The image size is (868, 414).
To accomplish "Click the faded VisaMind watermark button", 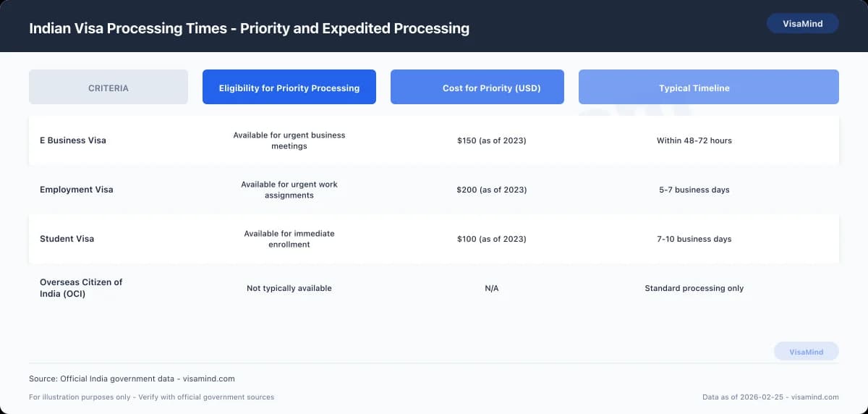I will click(x=806, y=352).
